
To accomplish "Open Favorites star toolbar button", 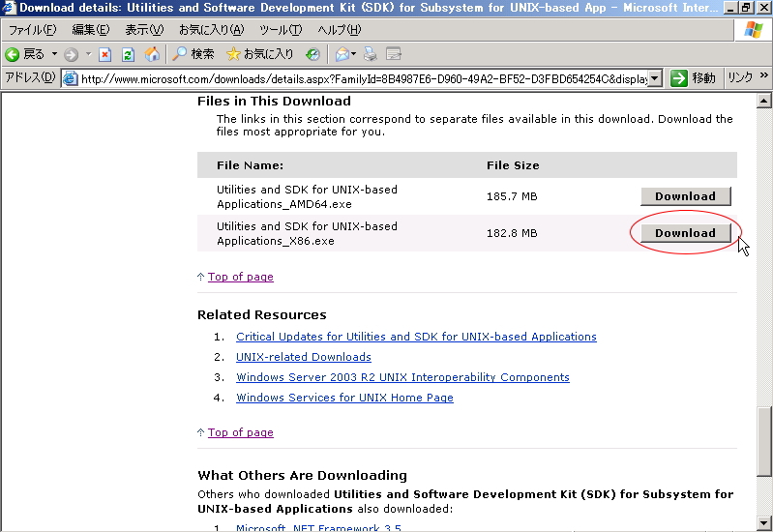I will pyautogui.click(x=260, y=54).
